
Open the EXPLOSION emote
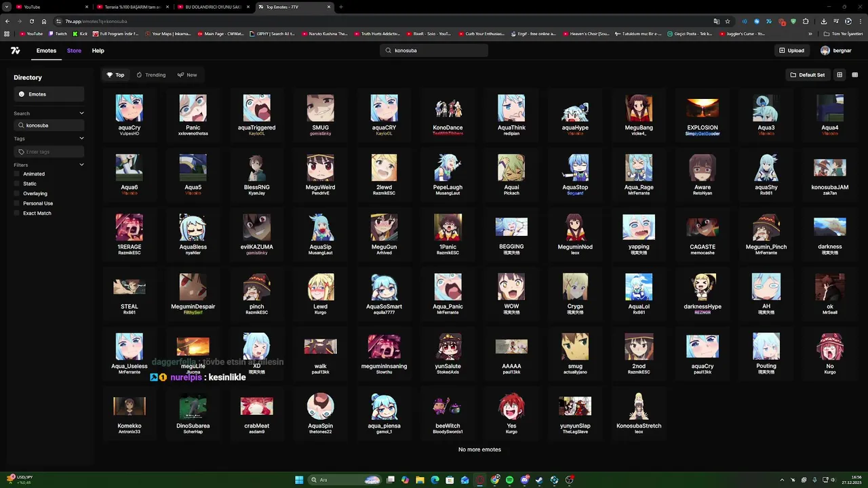(x=703, y=115)
